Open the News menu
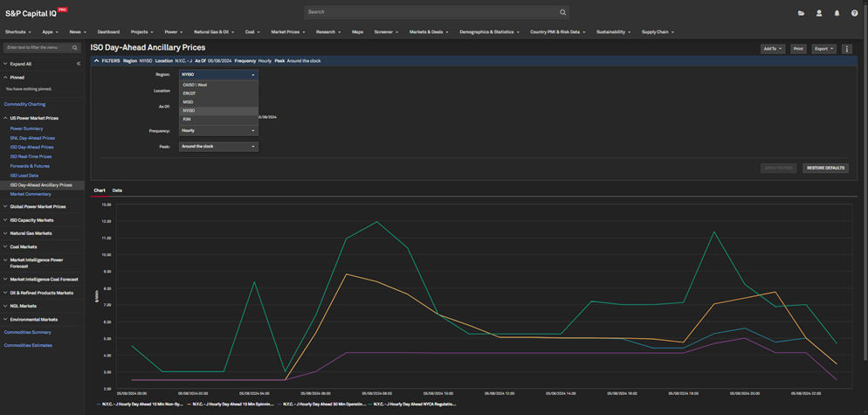This screenshot has width=868, height=415. 78,32
